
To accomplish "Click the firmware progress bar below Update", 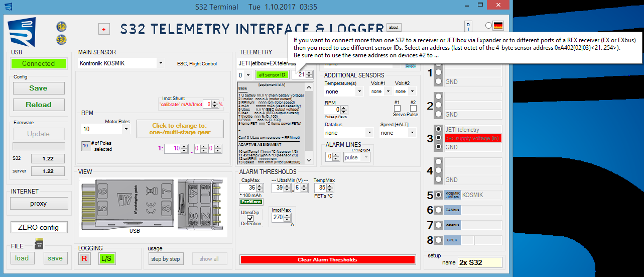I will tap(39, 146).
